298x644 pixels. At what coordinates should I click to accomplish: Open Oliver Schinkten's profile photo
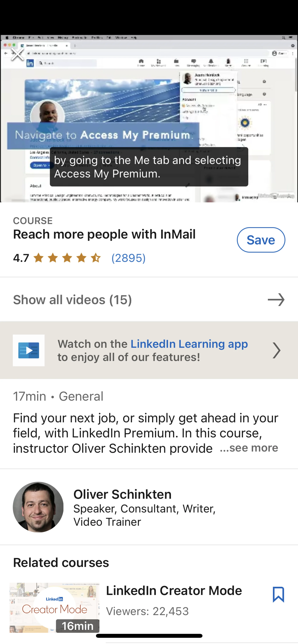pyautogui.click(x=38, y=507)
